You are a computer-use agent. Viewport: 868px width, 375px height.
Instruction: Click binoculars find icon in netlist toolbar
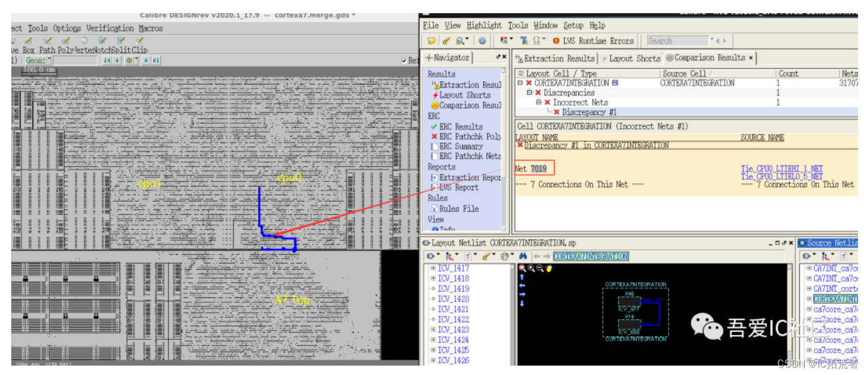[523, 256]
